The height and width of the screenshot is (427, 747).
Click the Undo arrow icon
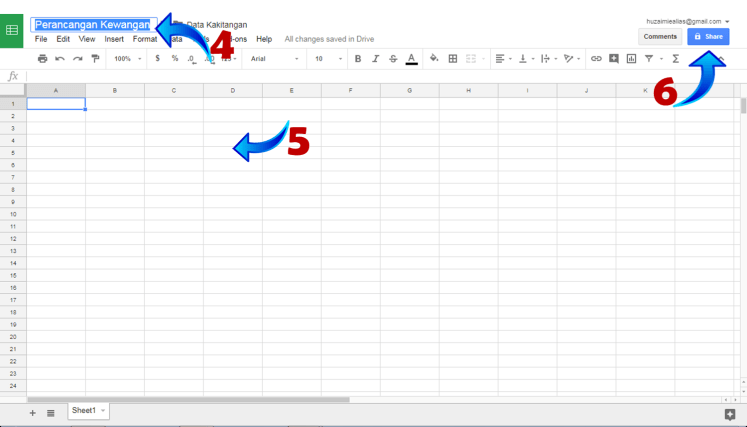coord(60,59)
